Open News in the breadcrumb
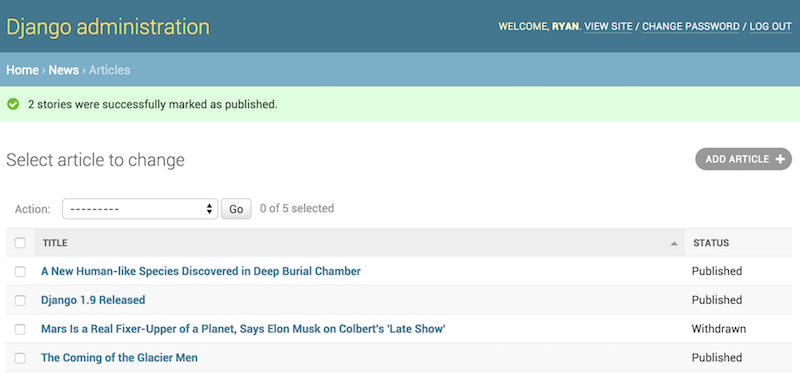 click(63, 70)
